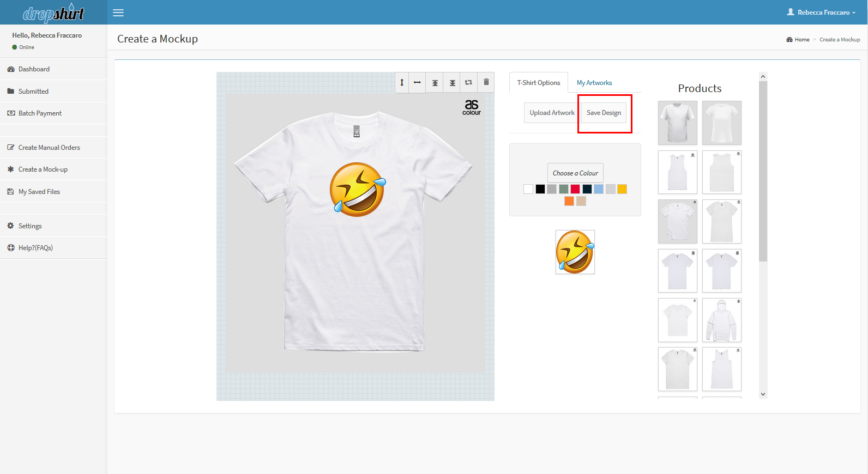
Task: Click the products panel scrollbar thumb
Action: tap(763, 171)
